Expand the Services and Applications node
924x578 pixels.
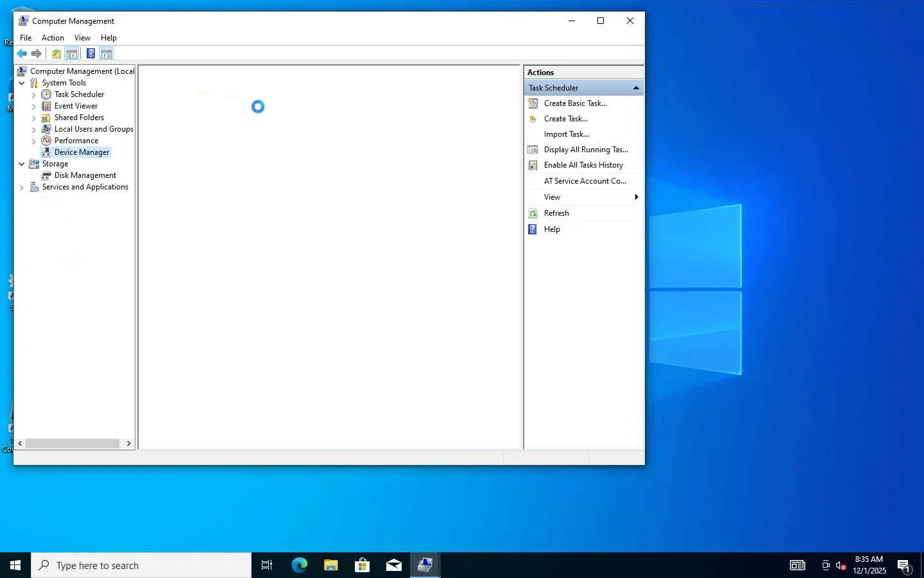click(22, 187)
